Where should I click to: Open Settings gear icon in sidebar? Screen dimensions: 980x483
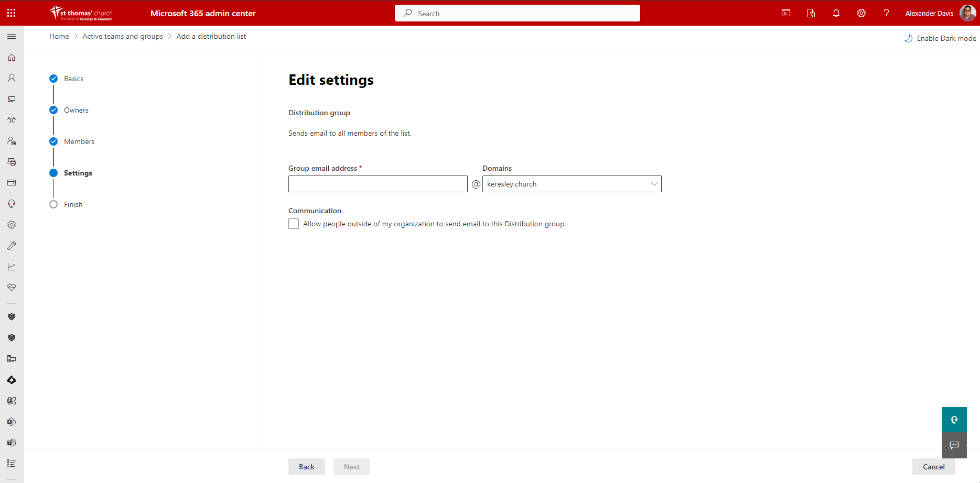point(12,225)
